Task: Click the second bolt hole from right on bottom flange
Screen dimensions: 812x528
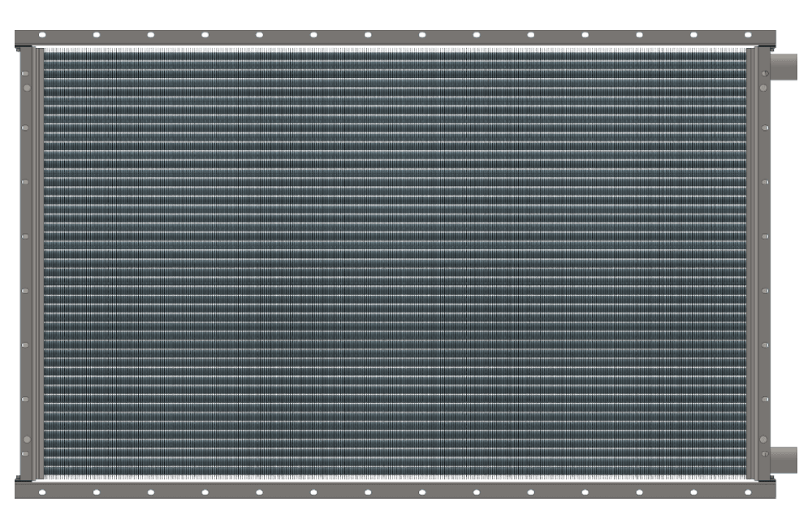Action: [x=694, y=491]
